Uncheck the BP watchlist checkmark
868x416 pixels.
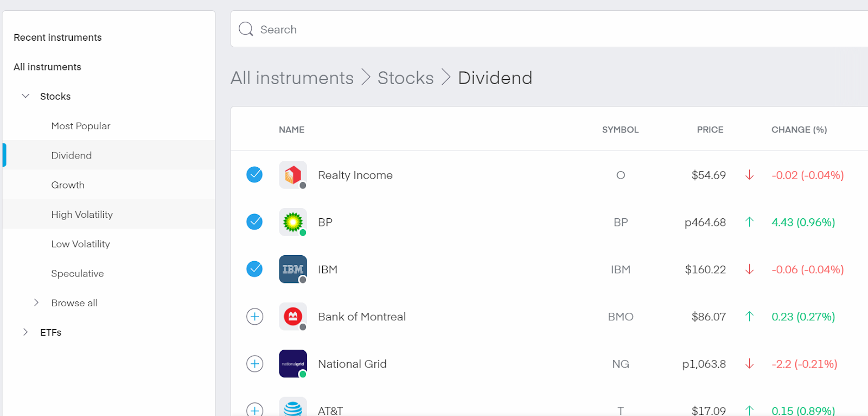click(255, 222)
